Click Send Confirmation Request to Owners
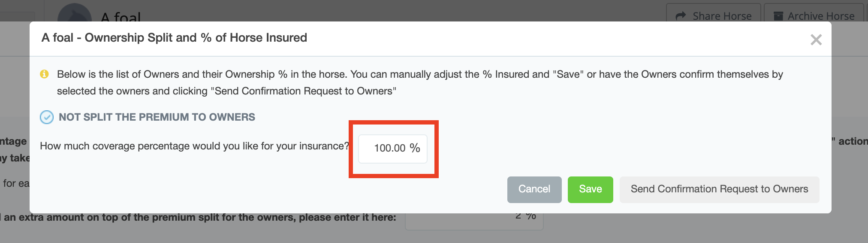This screenshot has width=868, height=243. (719, 189)
